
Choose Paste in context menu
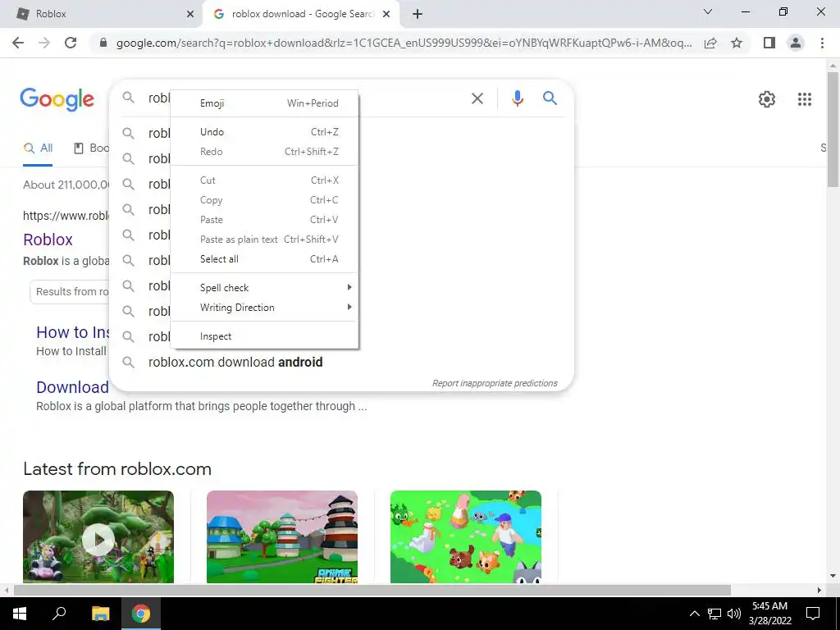[x=265, y=220]
